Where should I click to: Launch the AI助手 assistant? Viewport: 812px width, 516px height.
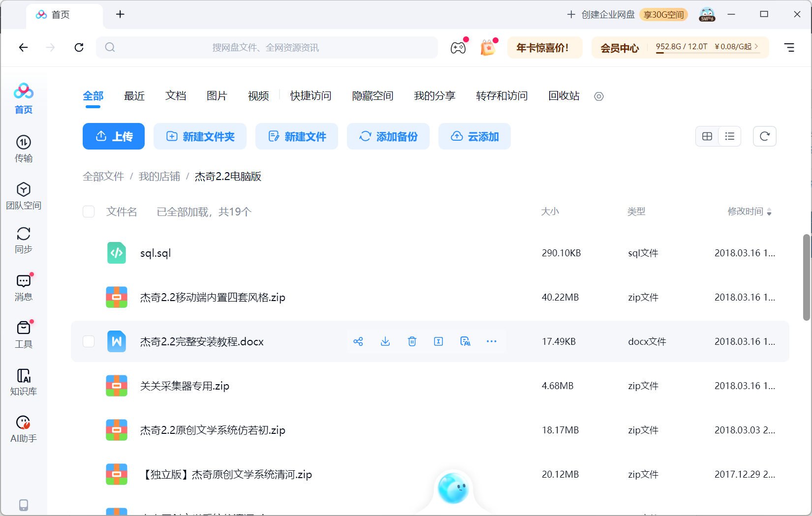pyautogui.click(x=24, y=429)
